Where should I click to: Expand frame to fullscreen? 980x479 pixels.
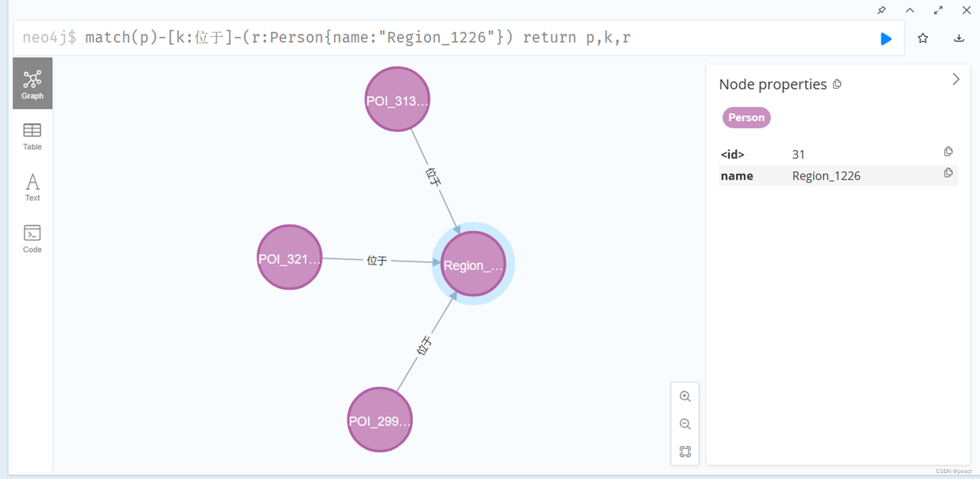tap(938, 10)
